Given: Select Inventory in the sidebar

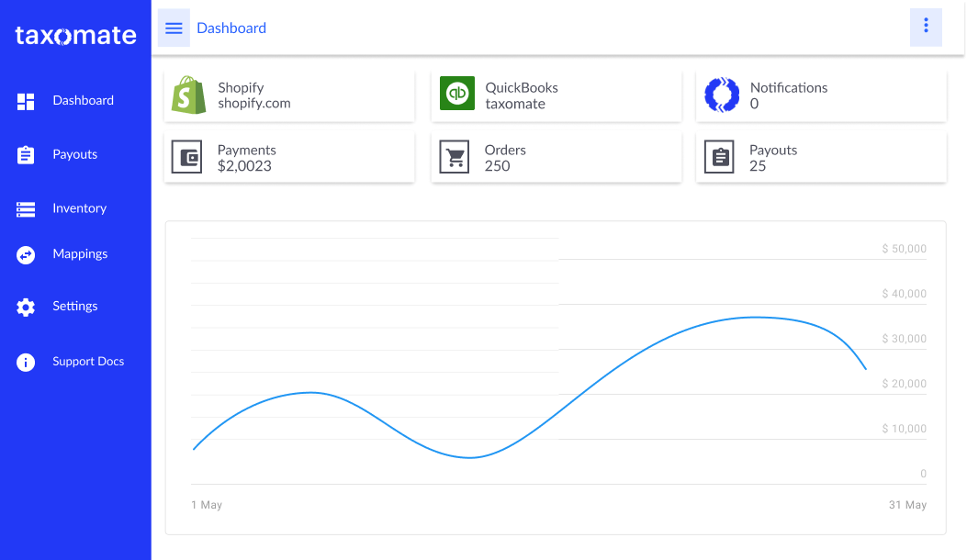Looking at the screenshot, I should pyautogui.click(x=80, y=208).
